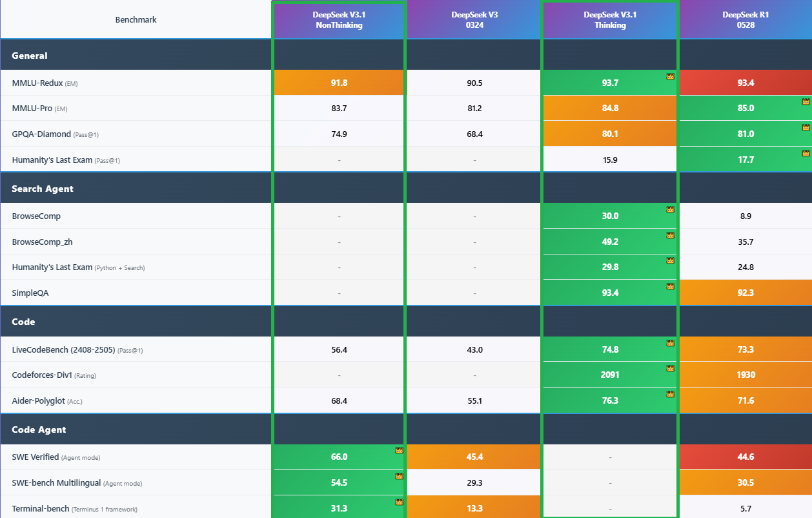The height and width of the screenshot is (518, 812).
Task: Click the 68.4 score in the GPQA-Diamond row
Action: [x=474, y=134]
